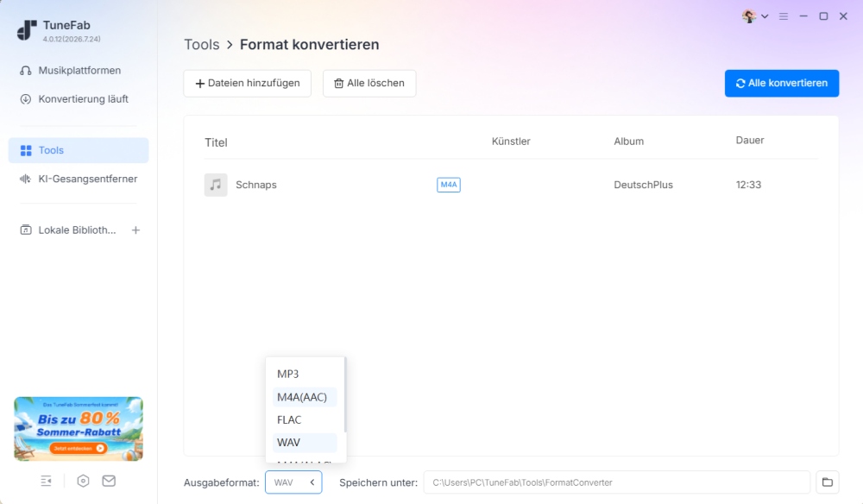Click the music note icon of Schnaps
The image size is (863, 504).
coord(216,185)
